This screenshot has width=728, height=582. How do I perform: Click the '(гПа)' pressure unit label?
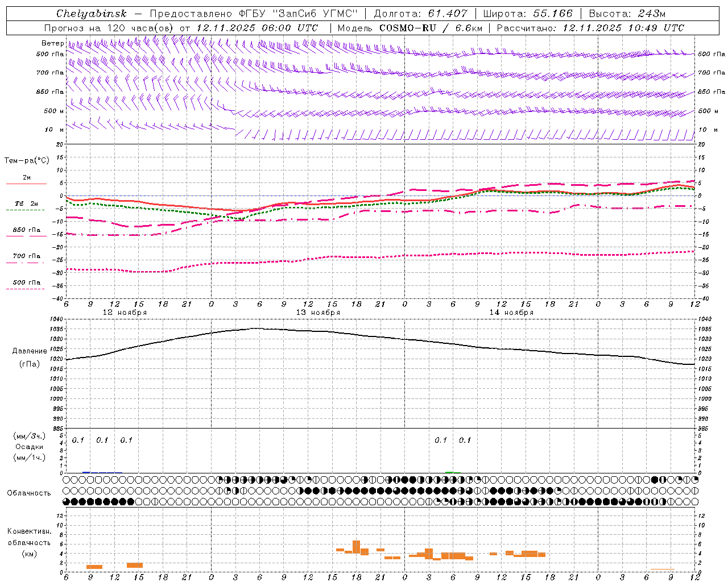tap(30, 364)
